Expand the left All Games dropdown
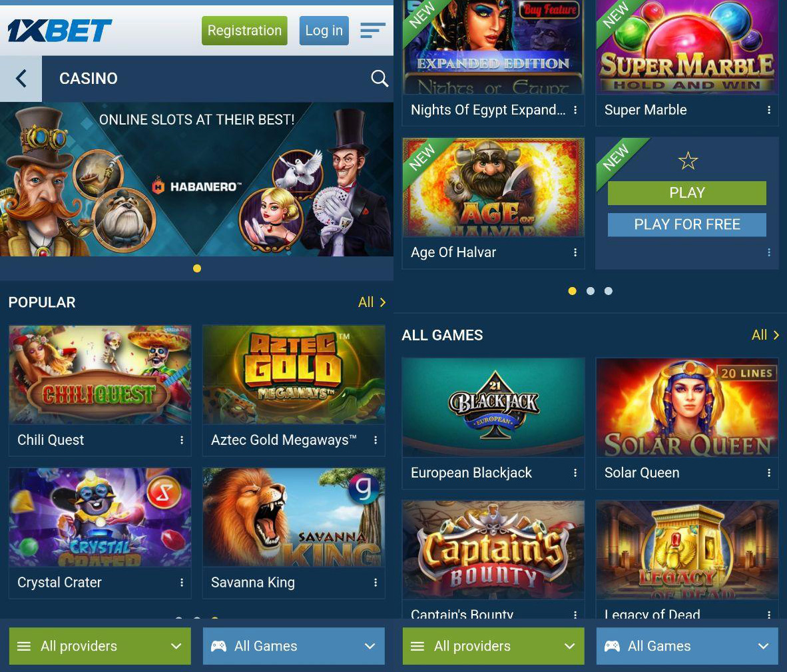Viewport: 787px width, 672px height. [294, 646]
